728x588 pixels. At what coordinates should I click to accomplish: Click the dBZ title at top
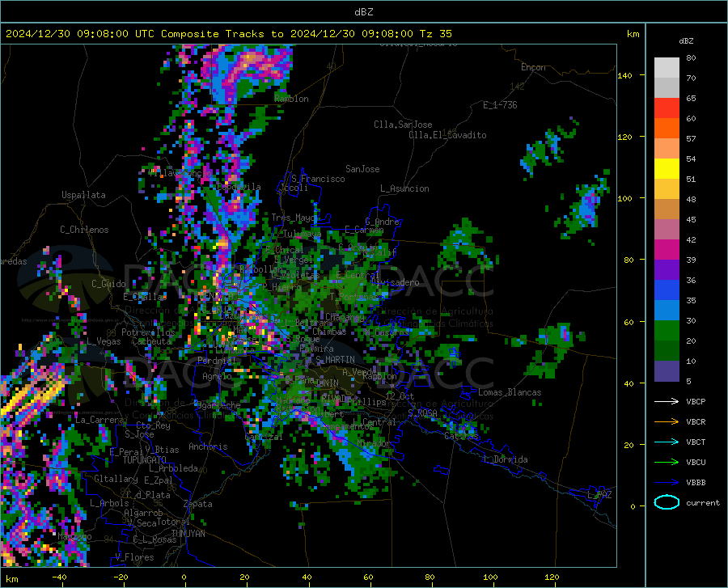pyautogui.click(x=363, y=12)
